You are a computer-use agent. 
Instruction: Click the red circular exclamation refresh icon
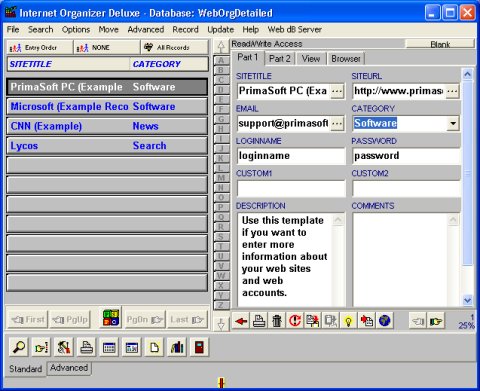pyautogui.click(x=295, y=321)
